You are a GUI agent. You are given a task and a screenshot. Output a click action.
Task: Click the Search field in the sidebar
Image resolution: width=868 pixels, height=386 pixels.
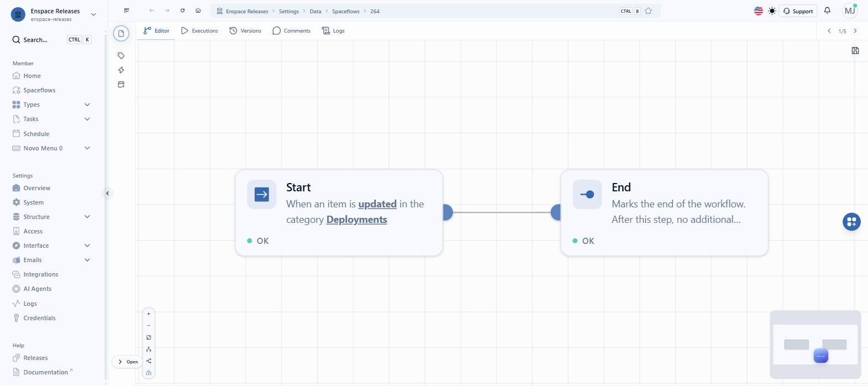coord(51,40)
